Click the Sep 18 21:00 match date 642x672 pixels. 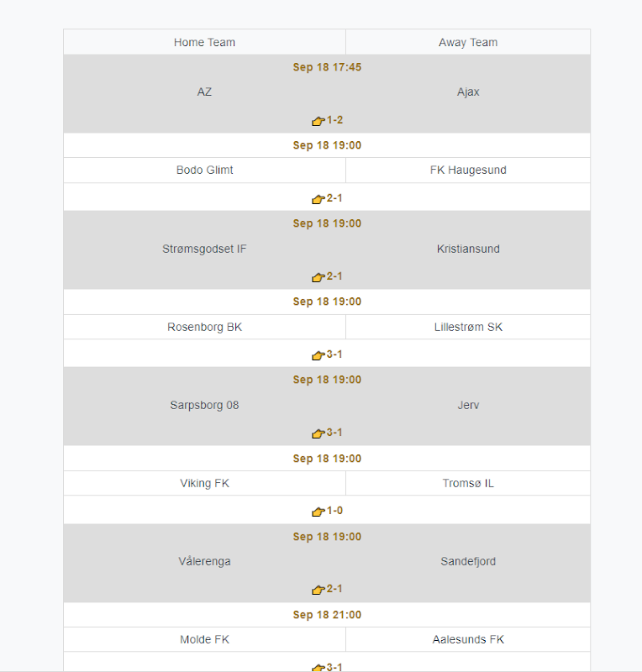coord(327,615)
